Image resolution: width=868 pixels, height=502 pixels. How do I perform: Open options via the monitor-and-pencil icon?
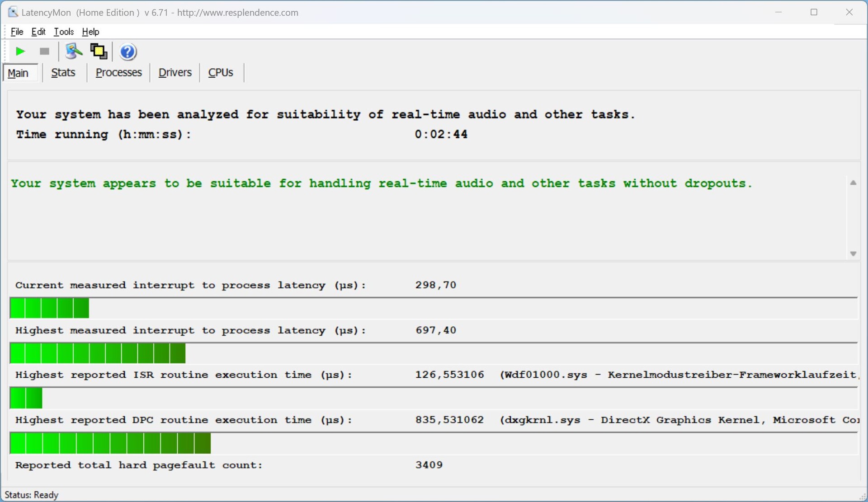pyautogui.click(x=74, y=52)
